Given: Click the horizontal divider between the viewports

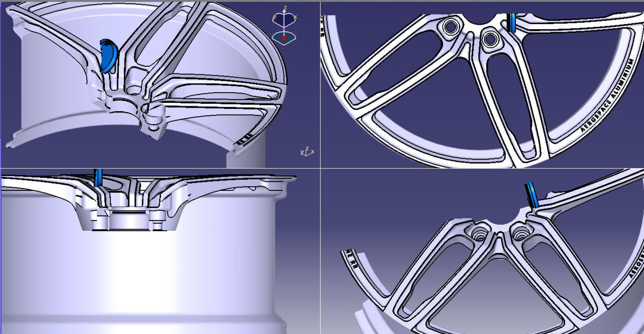Looking at the screenshot, I should coord(161,168).
